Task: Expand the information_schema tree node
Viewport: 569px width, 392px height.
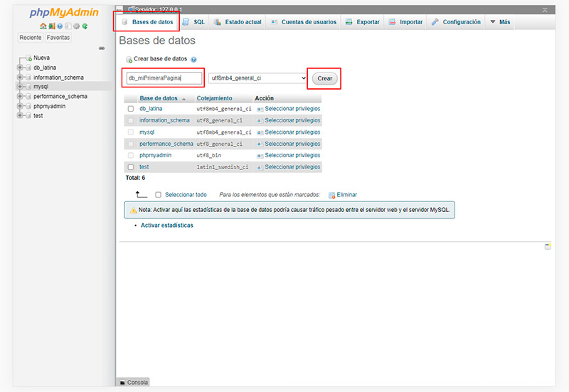Action: tap(20, 78)
